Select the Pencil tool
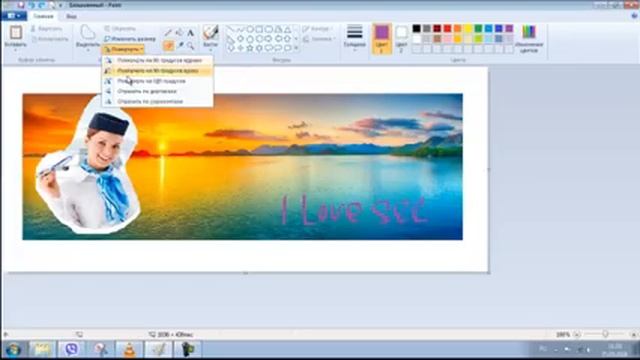The width and height of the screenshot is (640, 360). coord(168,33)
